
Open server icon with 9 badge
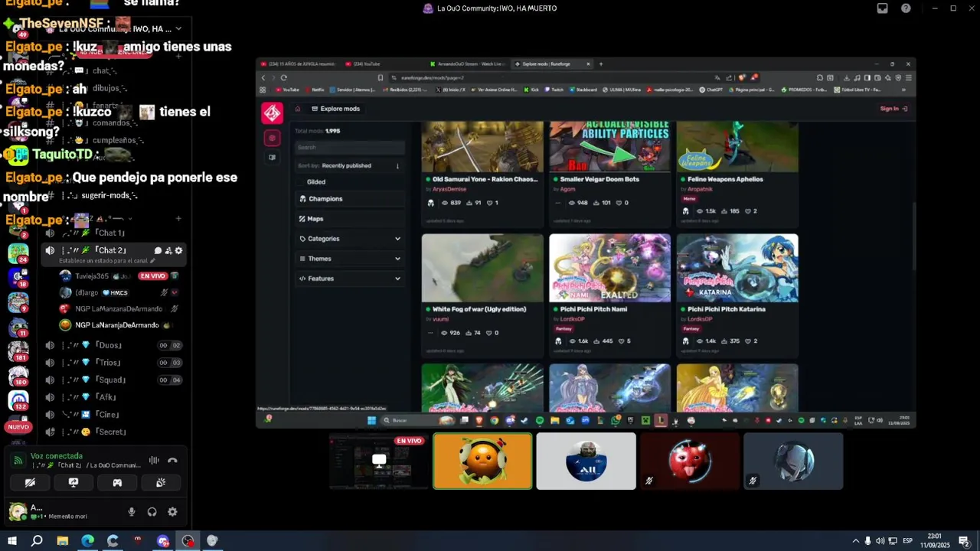pos(18,303)
